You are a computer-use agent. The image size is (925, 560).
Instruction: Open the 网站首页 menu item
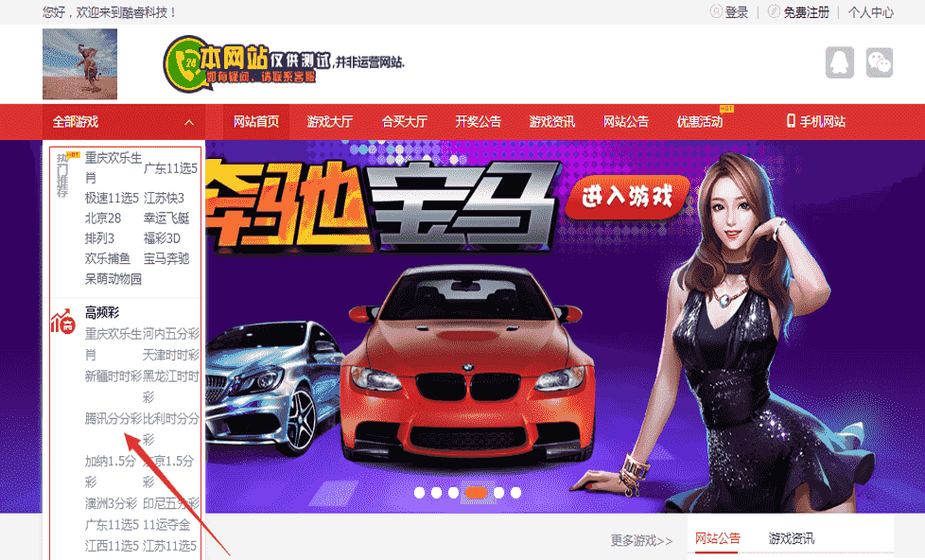pyautogui.click(x=255, y=121)
